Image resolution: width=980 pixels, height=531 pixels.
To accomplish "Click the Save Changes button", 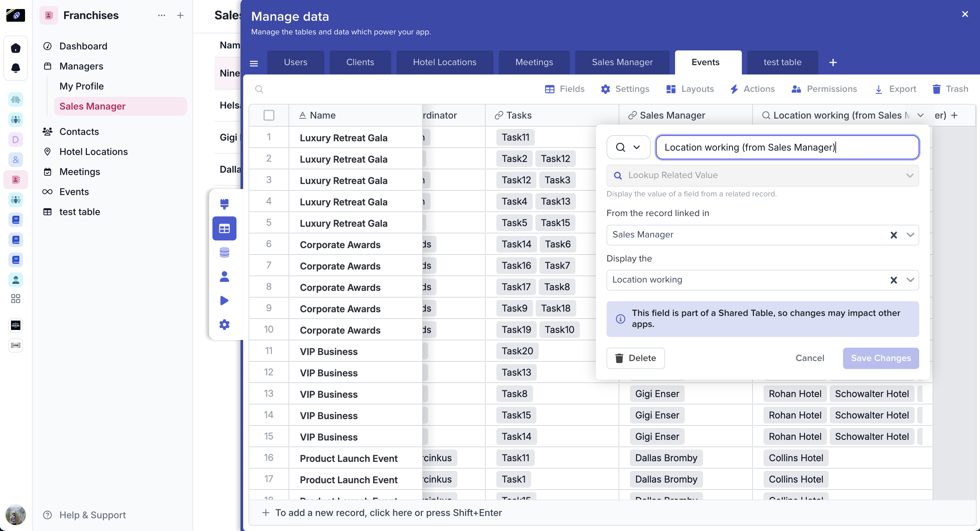I will point(881,358).
